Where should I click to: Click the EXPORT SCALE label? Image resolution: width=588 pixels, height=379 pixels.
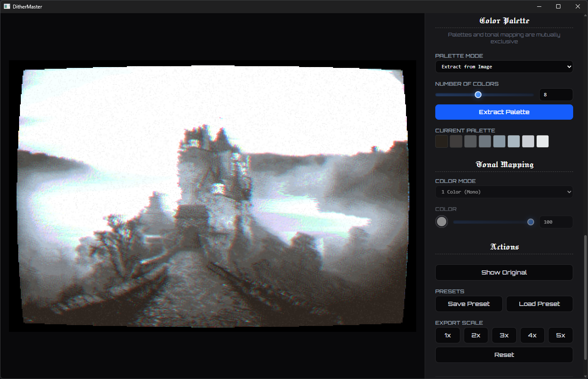click(x=459, y=323)
